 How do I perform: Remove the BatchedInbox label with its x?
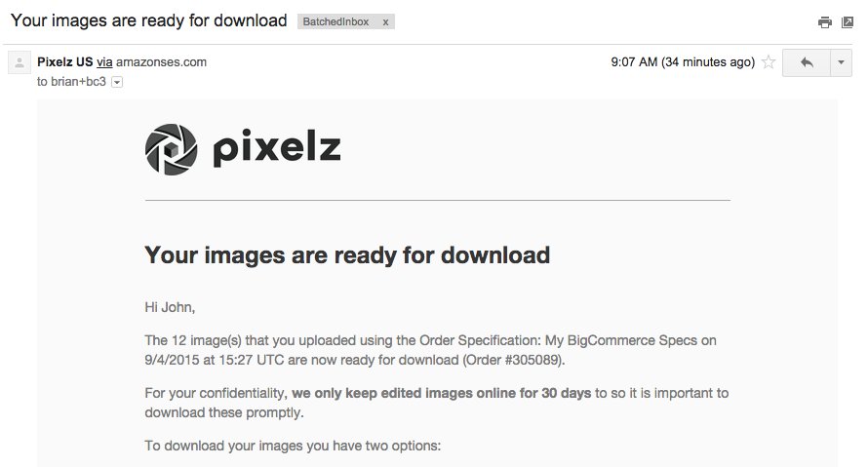coord(385,21)
